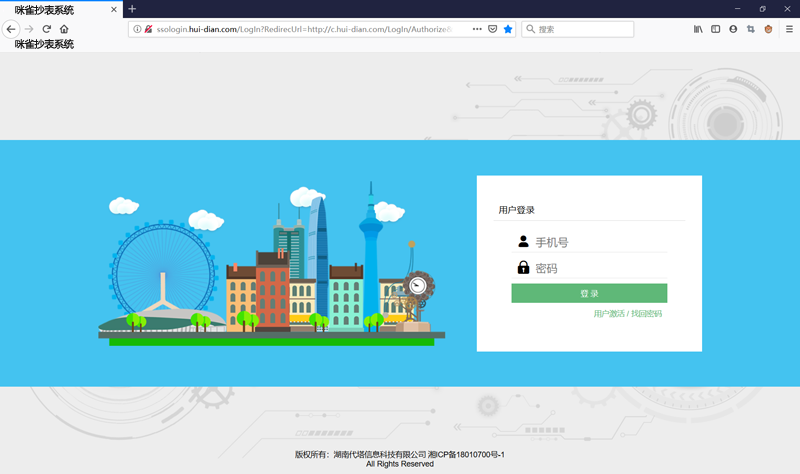Open the Pocket save icon

(492, 30)
